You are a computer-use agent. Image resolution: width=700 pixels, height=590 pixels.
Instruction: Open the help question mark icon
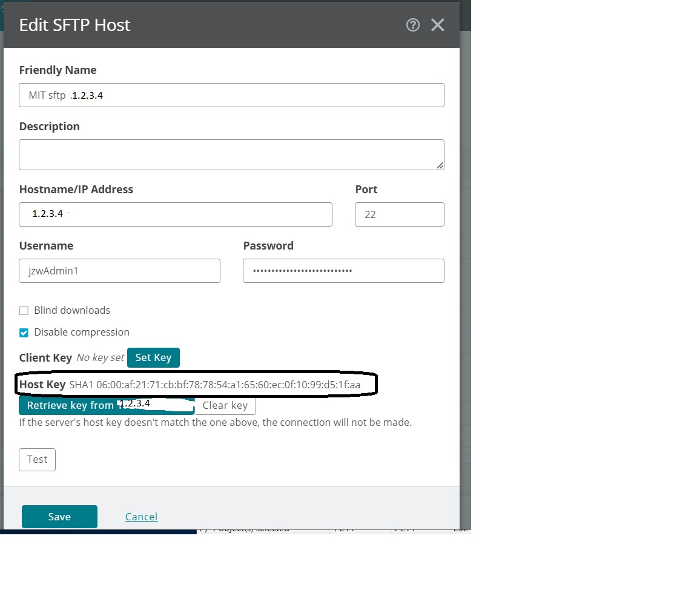[x=413, y=25]
